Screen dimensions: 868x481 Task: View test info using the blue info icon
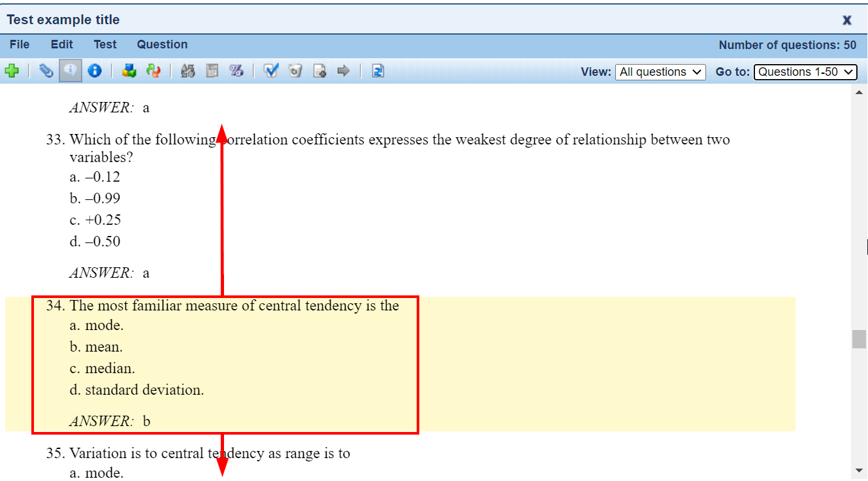(95, 71)
